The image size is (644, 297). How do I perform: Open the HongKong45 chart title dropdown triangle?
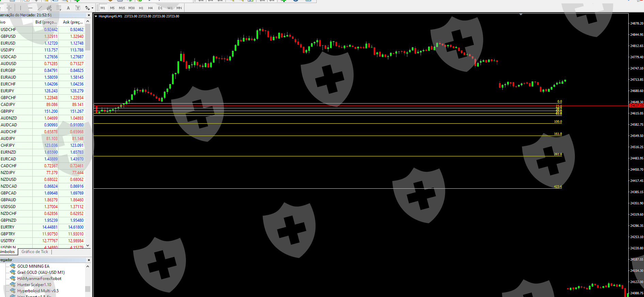[x=96, y=16]
